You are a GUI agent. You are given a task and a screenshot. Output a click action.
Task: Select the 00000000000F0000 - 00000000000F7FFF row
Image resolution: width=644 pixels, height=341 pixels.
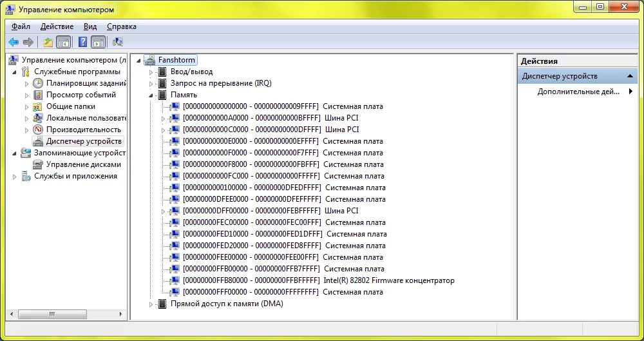click(x=283, y=153)
